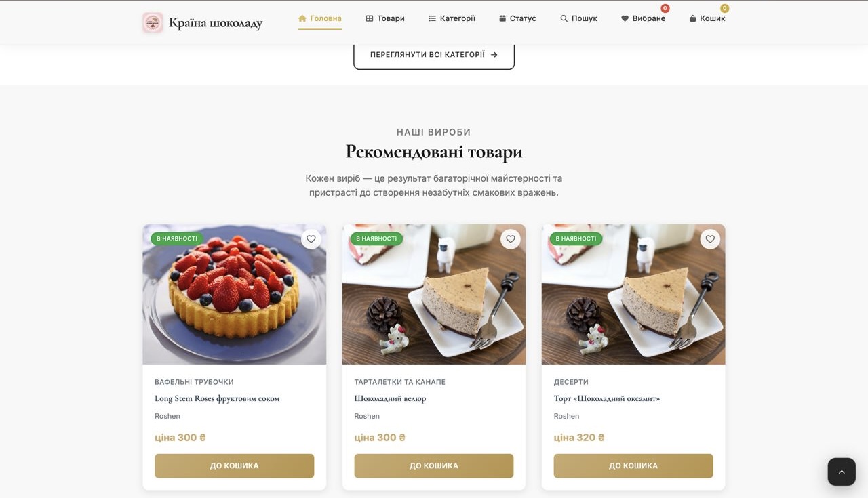Click the scroll-to-top arrow button

842,472
